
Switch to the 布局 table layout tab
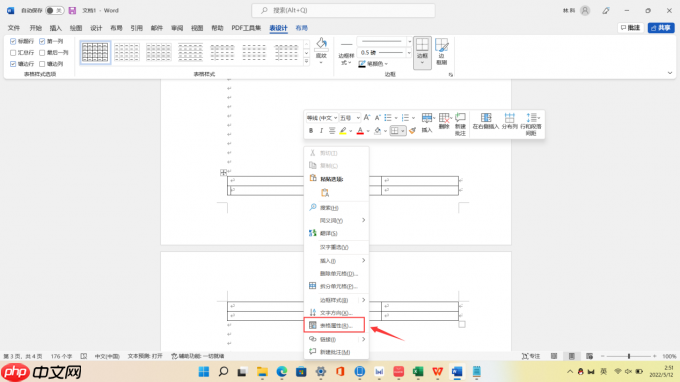click(x=301, y=28)
